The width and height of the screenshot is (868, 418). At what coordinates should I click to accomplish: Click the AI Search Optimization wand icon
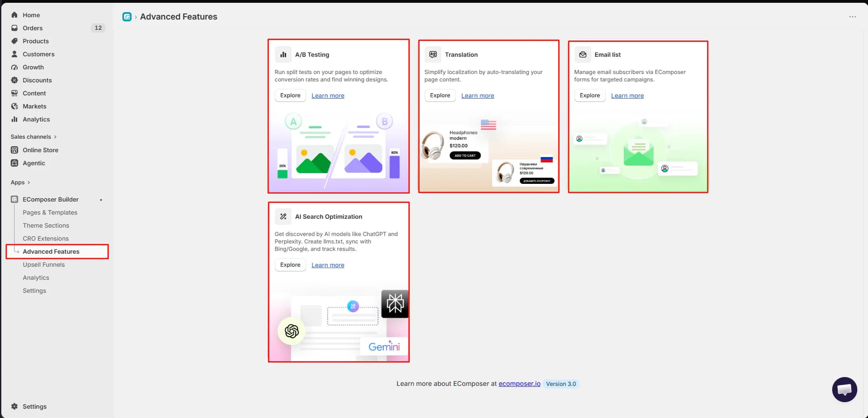click(x=283, y=216)
